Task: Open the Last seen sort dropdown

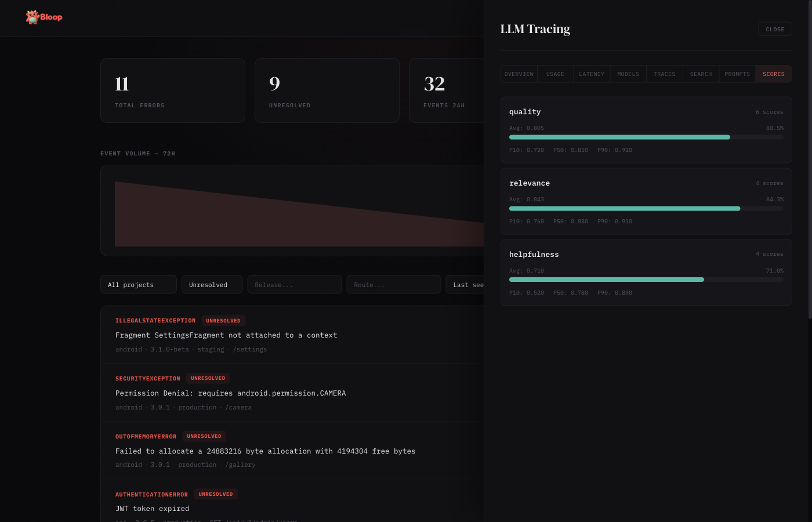Action: [x=465, y=285]
